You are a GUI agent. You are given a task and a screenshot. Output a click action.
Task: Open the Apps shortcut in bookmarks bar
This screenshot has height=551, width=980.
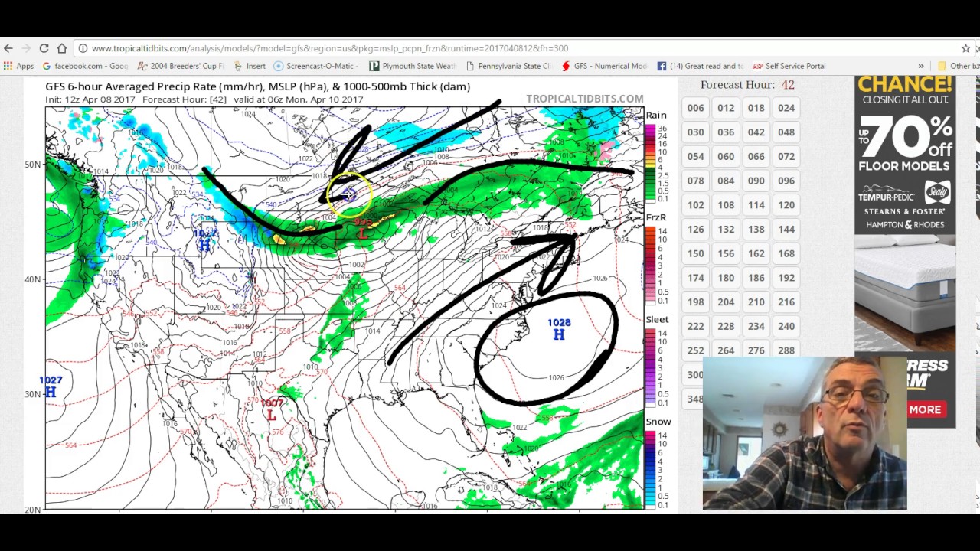click(18, 66)
